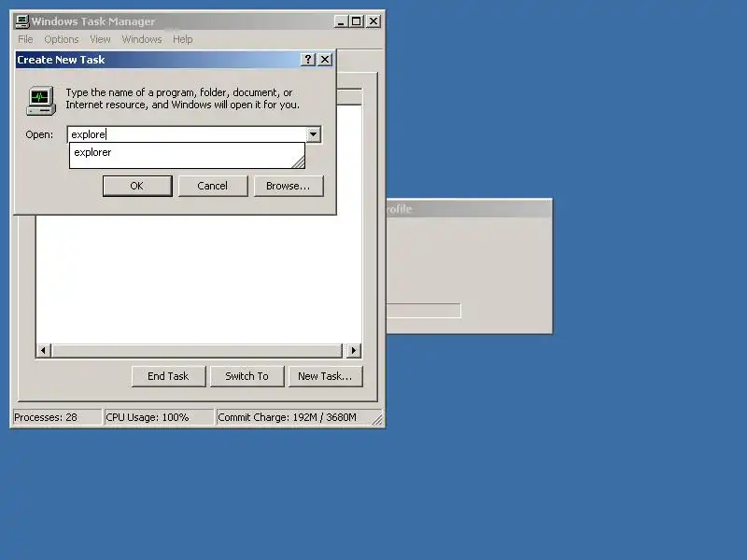The width and height of the screenshot is (747, 560).
Task: Cancel the Create New Task dialog
Action: click(213, 186)
